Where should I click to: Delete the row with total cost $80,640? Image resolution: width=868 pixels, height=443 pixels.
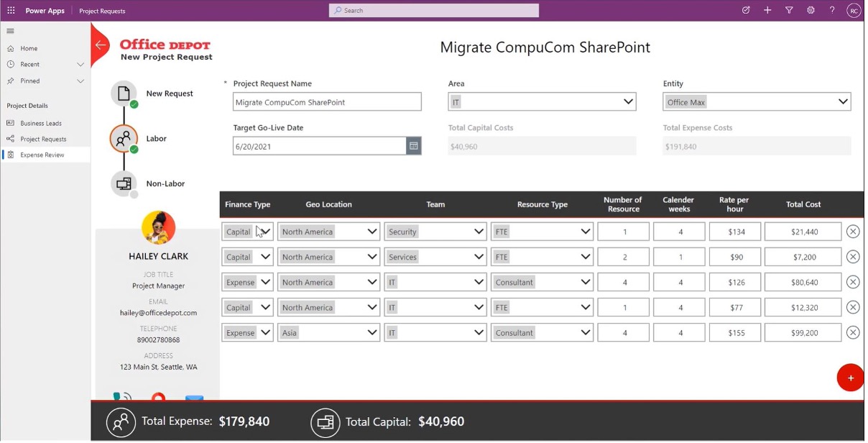click(x=853, y=282)
